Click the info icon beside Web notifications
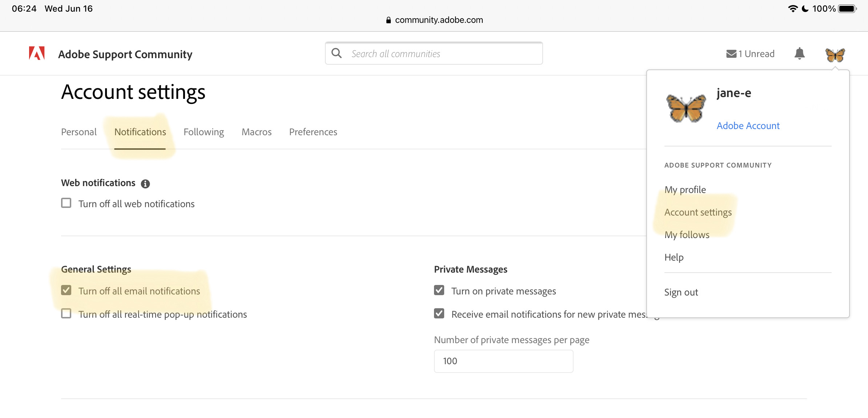 [x=146, y=184]
